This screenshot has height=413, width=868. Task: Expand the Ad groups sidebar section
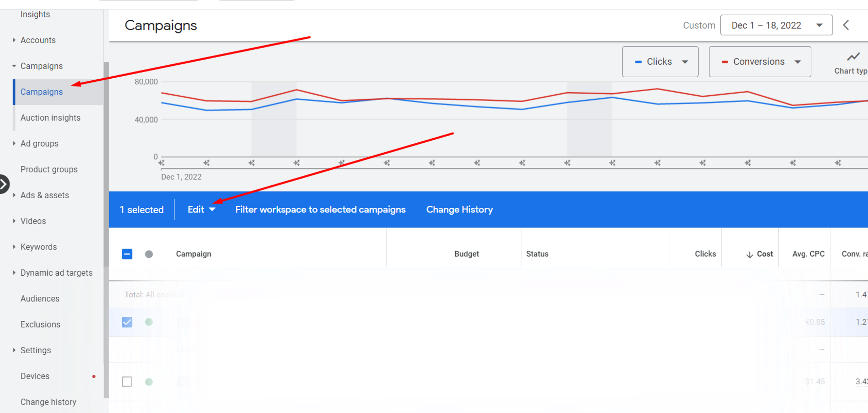pyautogui.click(x=14, y=143)
